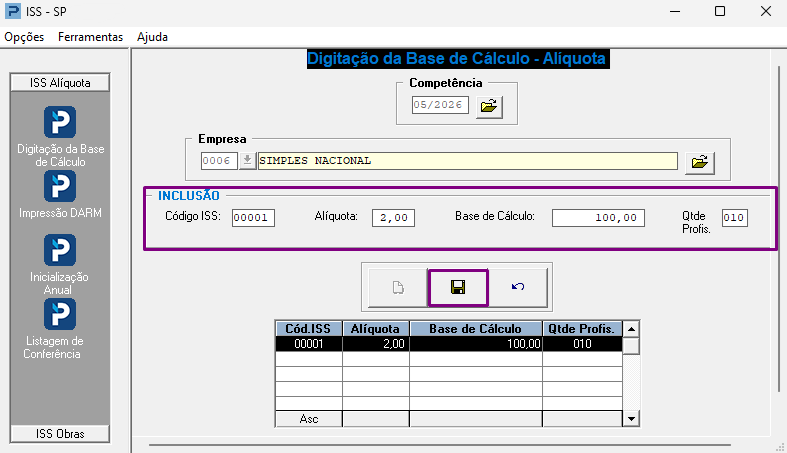Click the Código ISS input field

[x=253, y=218]
